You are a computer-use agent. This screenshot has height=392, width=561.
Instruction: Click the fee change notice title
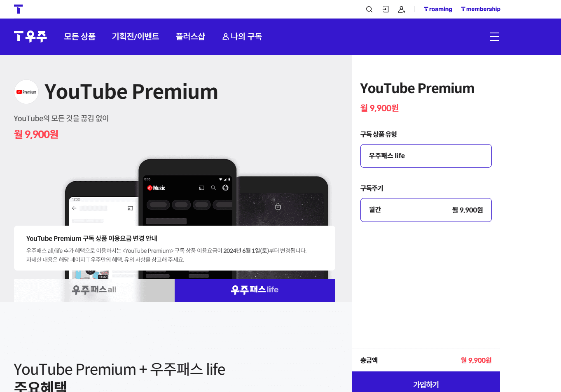coord(92,238)
